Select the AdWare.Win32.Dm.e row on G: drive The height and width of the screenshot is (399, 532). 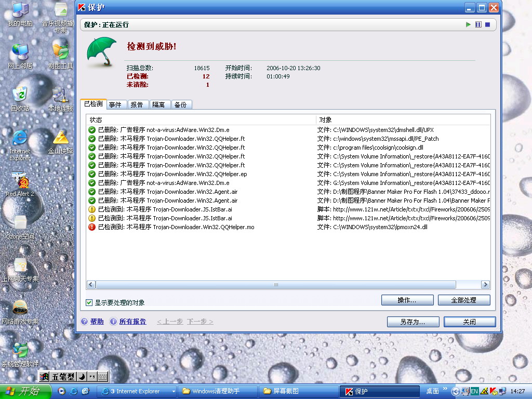click(288, 183)
